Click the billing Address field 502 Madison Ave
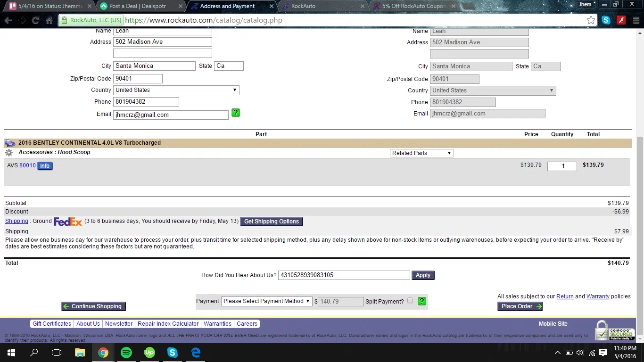This screenshot has height=362, width=644. [163, 41]
